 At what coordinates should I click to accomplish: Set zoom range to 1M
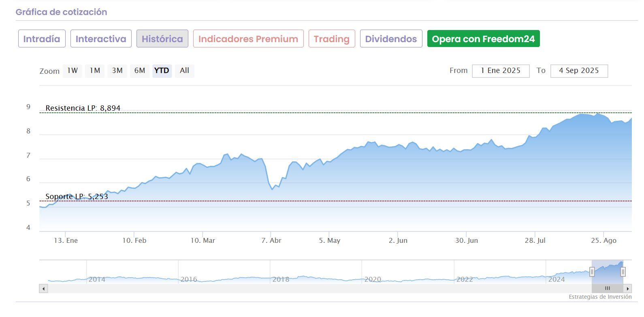tap(95, 71)
